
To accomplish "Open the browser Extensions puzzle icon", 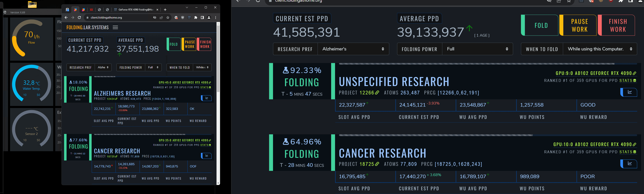I will point(196,17).
